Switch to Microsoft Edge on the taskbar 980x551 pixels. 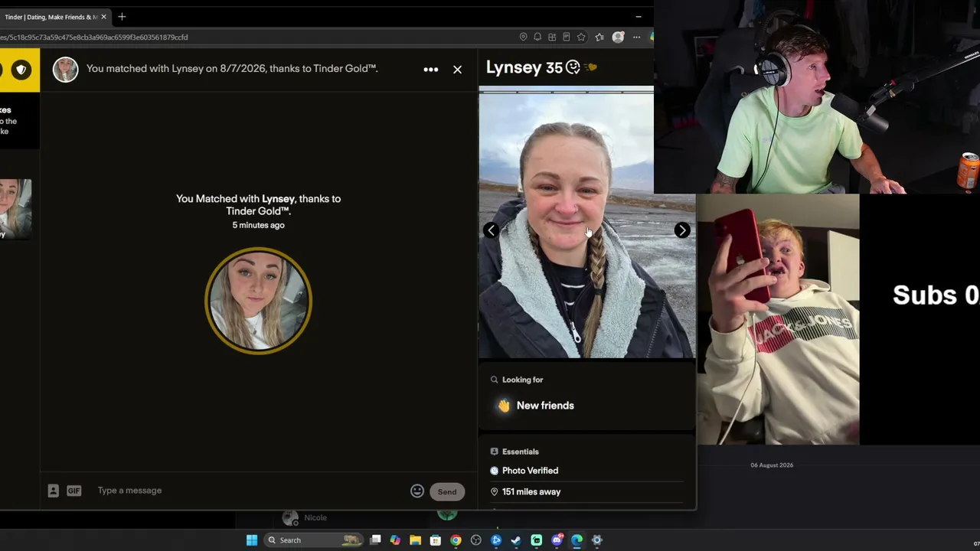click(577, 540)
